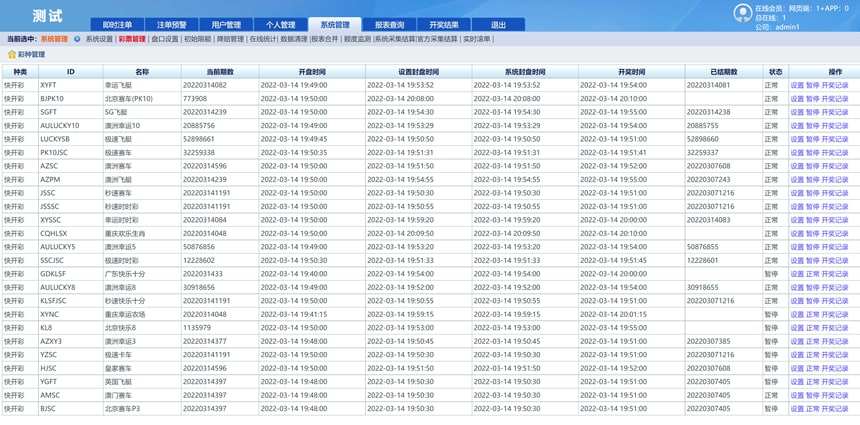Click the blue help icon after 系统管理
860x425 pixels.
click(x=77, y=39)
